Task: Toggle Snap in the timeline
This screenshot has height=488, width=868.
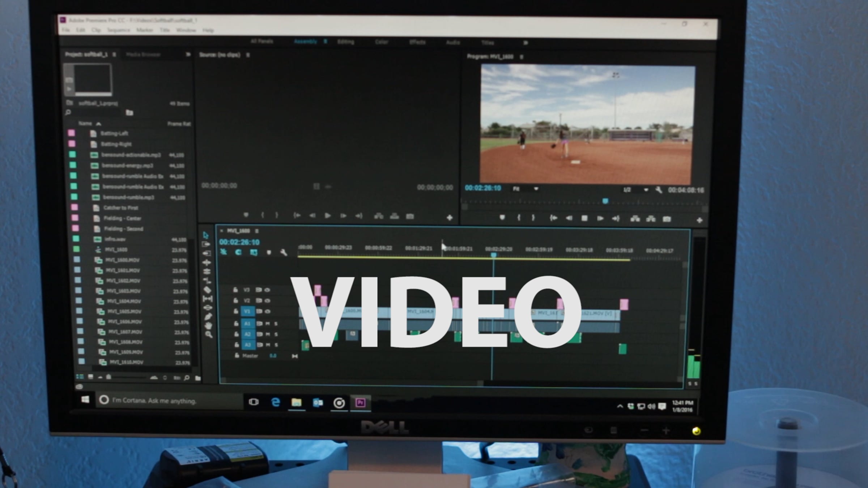Action: tap(238, 252)
